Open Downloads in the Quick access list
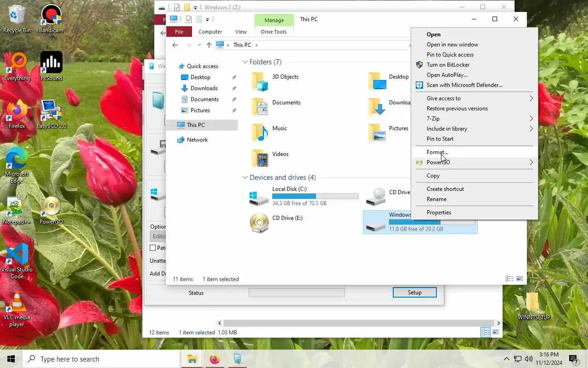Image resolution: width=588 pixels, height=368 pixels. [x=204, y=88]
